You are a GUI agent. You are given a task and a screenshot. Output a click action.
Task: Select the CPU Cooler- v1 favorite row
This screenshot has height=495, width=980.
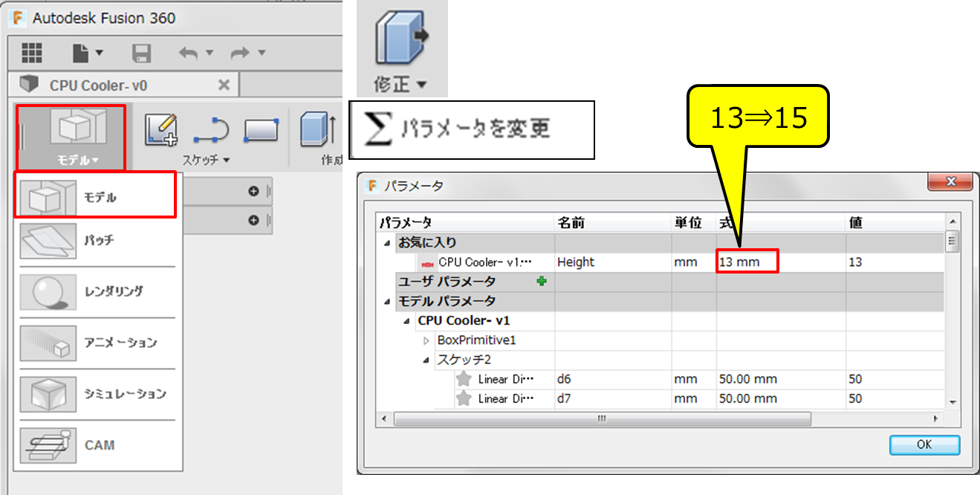(x=661, y=262)
